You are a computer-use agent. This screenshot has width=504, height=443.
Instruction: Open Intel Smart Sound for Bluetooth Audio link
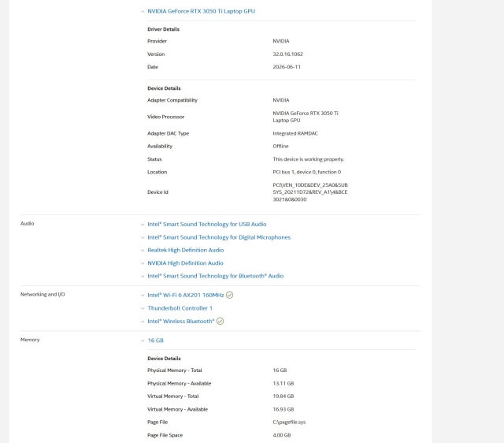[x=215, y=276]
